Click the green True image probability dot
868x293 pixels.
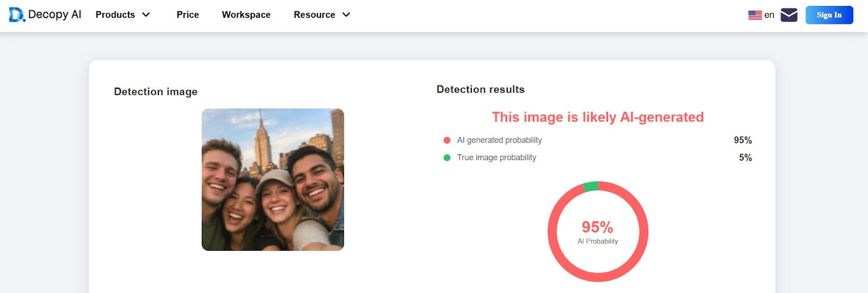tap(447, 158)
